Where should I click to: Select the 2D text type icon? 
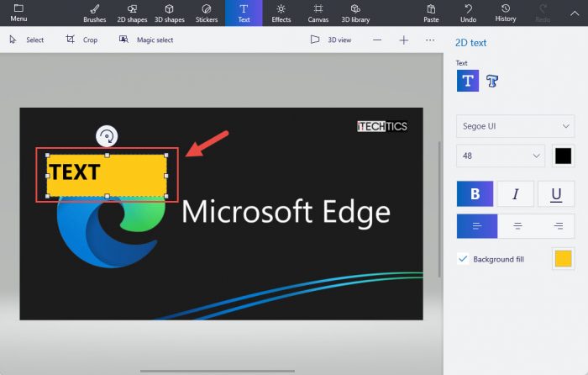tap(468, 81)
